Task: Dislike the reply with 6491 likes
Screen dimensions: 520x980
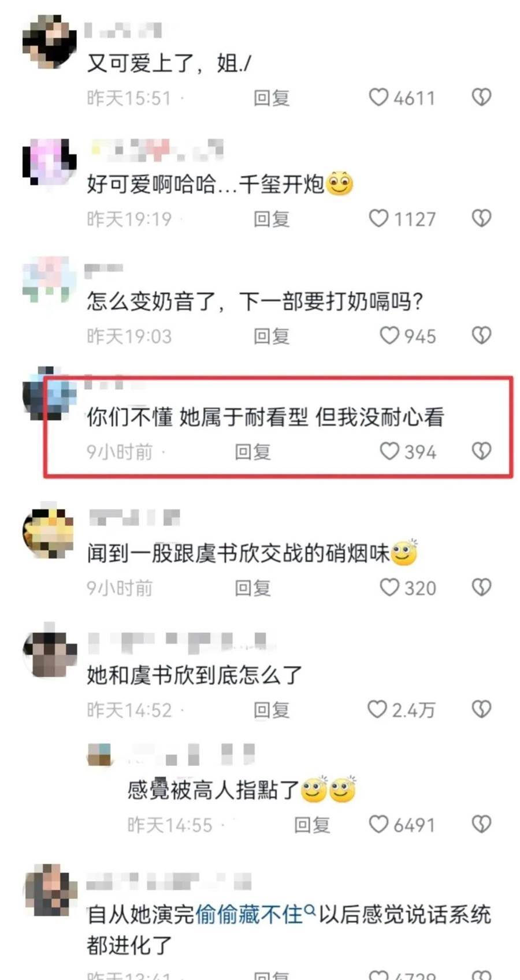Action: (x=481, y=824)
